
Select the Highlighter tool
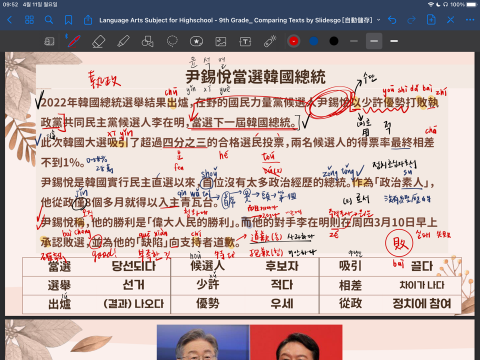click(x=123, y=41)
